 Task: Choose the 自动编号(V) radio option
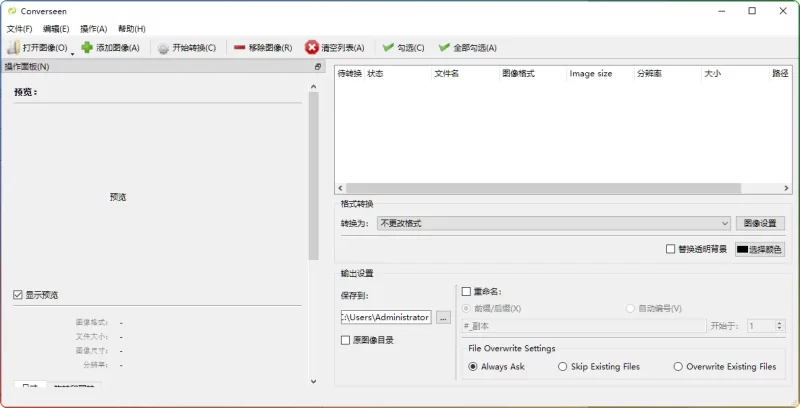point(630,309)
